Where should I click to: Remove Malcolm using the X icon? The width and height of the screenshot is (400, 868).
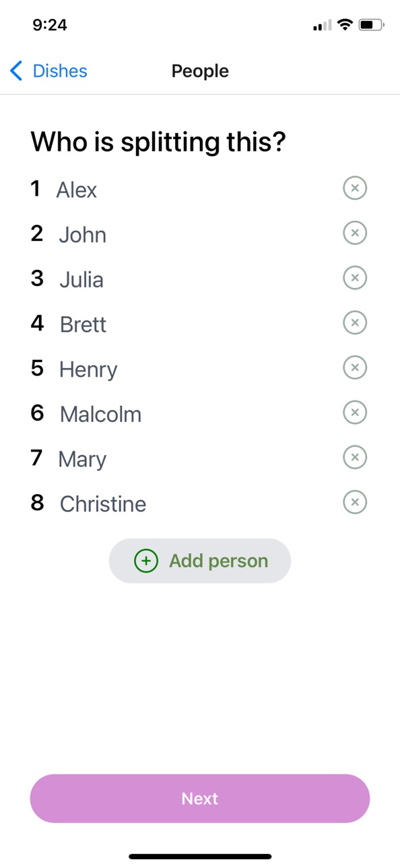(355, 412)
